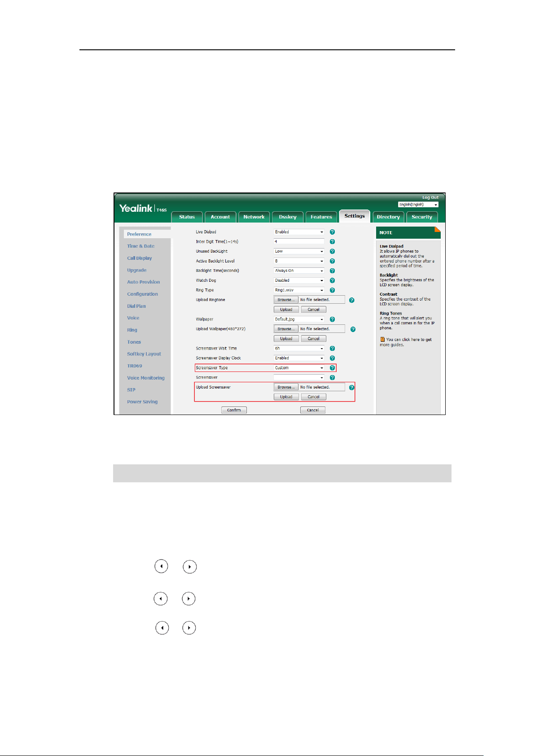The height and width of the screenshot is (756, 535).
Task: Open Auto Provision in sidebar
Action: [143, 282]
